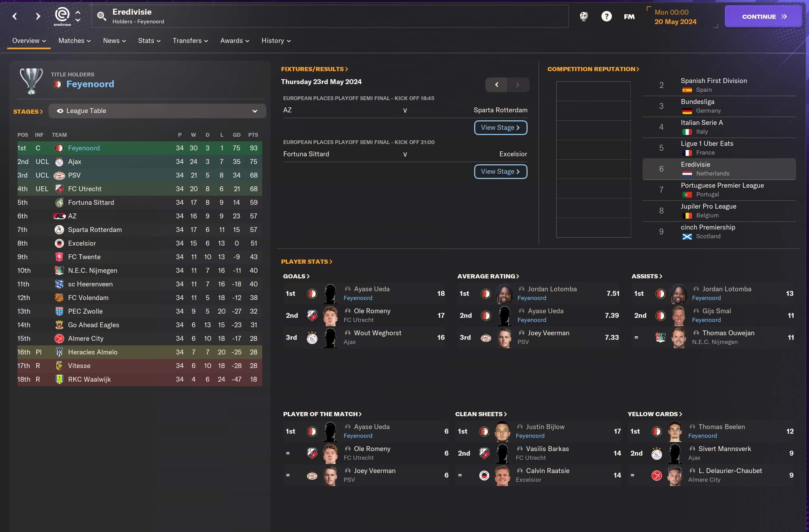The image size is (809, 532).
Task: Show previous fixture date
Action: click(496, 85)
